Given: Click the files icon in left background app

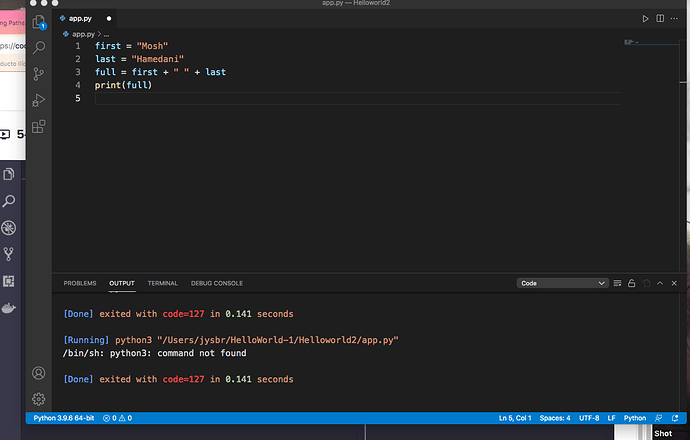Looking at the screenshot, I should click(9, 174).
